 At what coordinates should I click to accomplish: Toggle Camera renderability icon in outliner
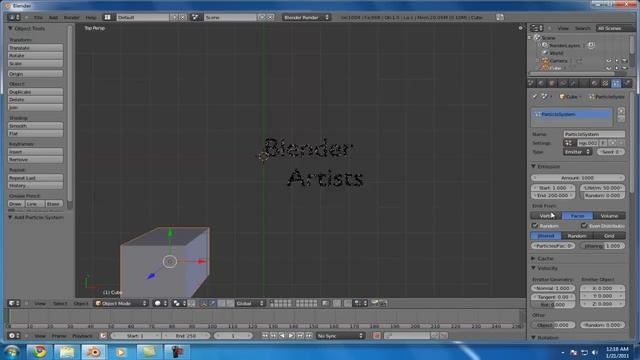(x=624, y=60)
